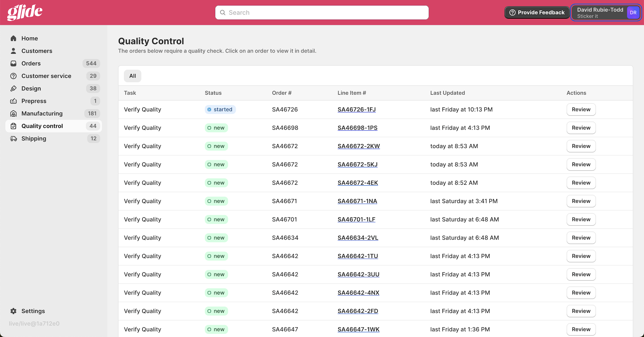Open David Rubie-Todd account menu
The image size is (644, 337).
tap(606, 13)
